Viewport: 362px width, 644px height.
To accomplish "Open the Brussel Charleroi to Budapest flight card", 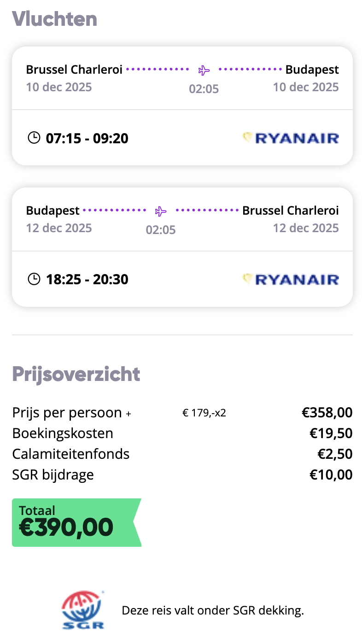I will click(x=182, y=105).
